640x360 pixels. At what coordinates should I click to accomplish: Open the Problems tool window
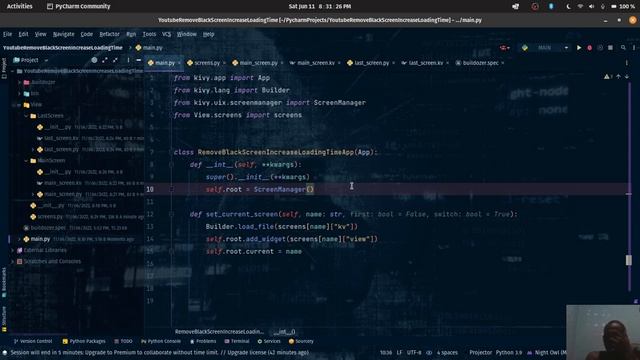point(203,341)
